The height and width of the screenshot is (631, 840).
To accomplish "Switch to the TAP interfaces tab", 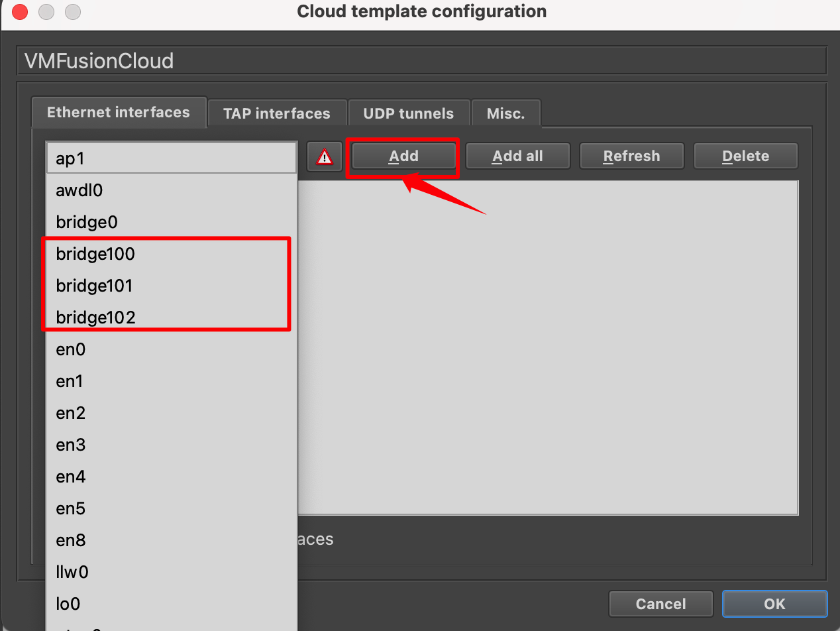I will point(277,113).
